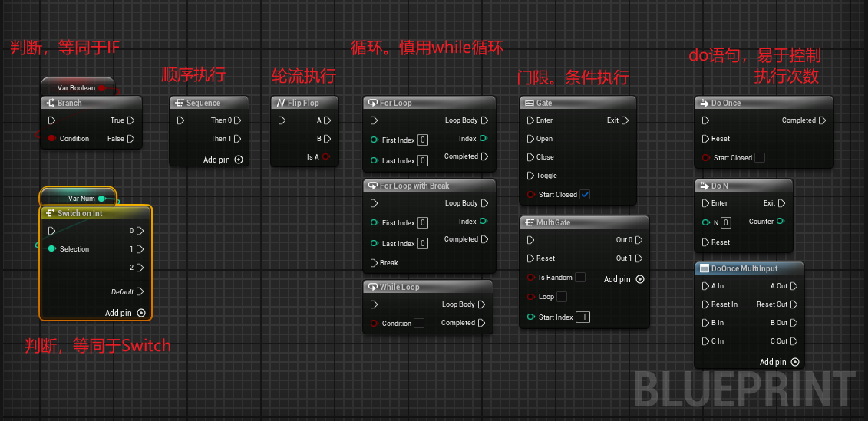Click the Gate node Toggle input pin
The image size is (868, 421).
[x=531, y=176]
